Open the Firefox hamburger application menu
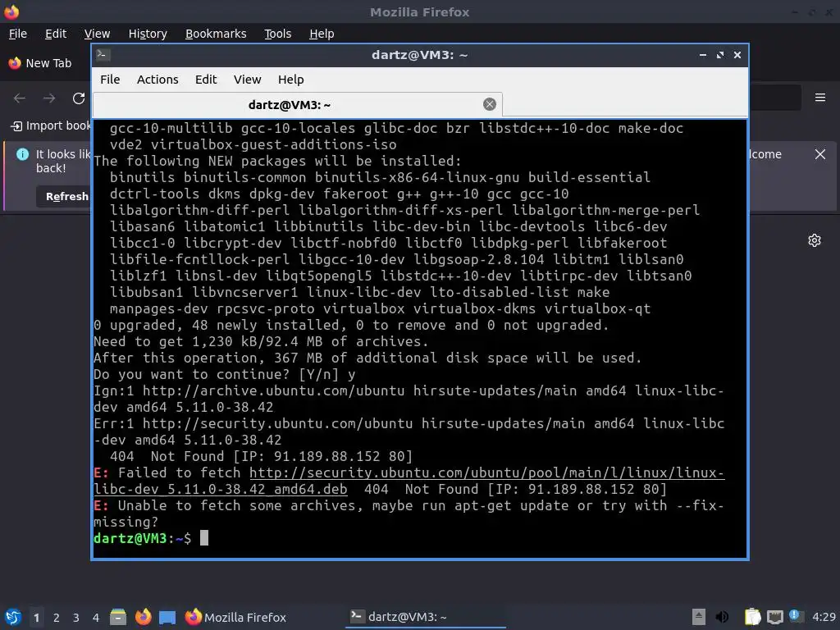Viewport: 840px width, 630px height. coord(819,98)
